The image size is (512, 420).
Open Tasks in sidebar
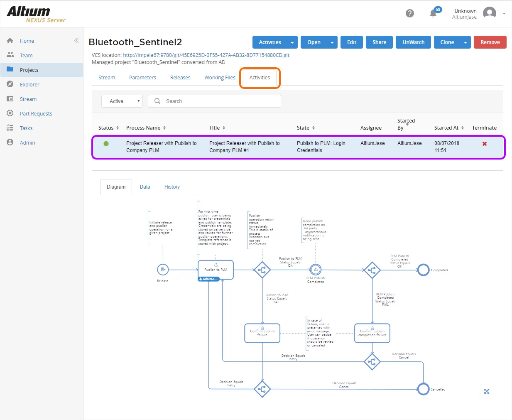click(26, 128)
